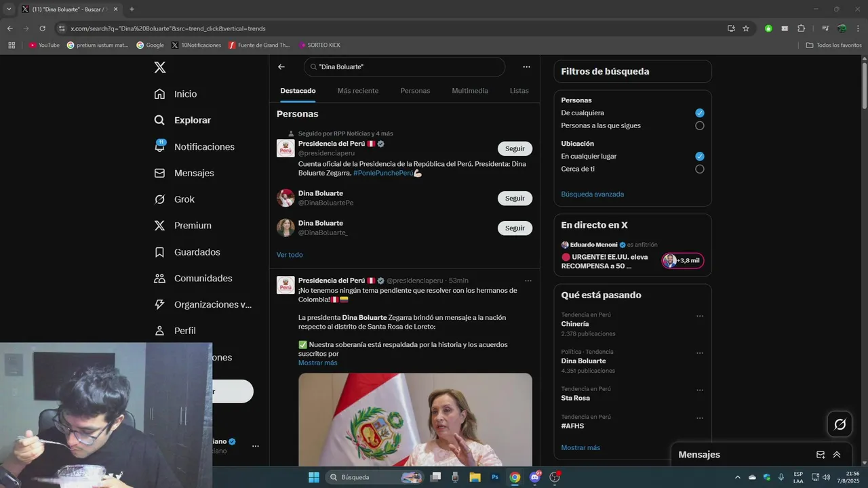Open a new Chrome tab
The height and width of the screenshot is (488, 868).
point(132,9)
